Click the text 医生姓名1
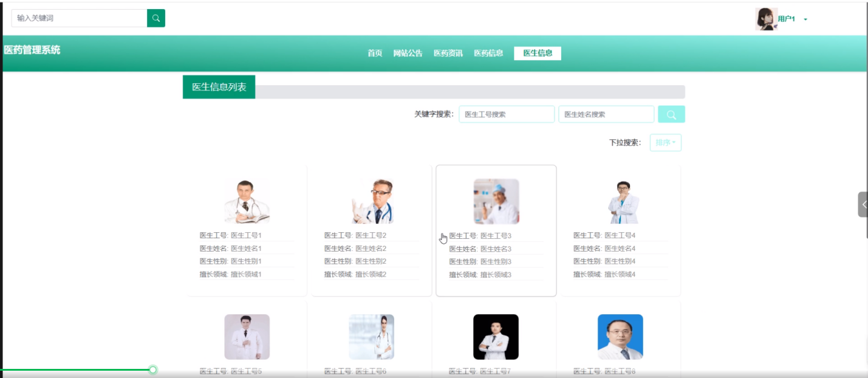 (246, 249)
